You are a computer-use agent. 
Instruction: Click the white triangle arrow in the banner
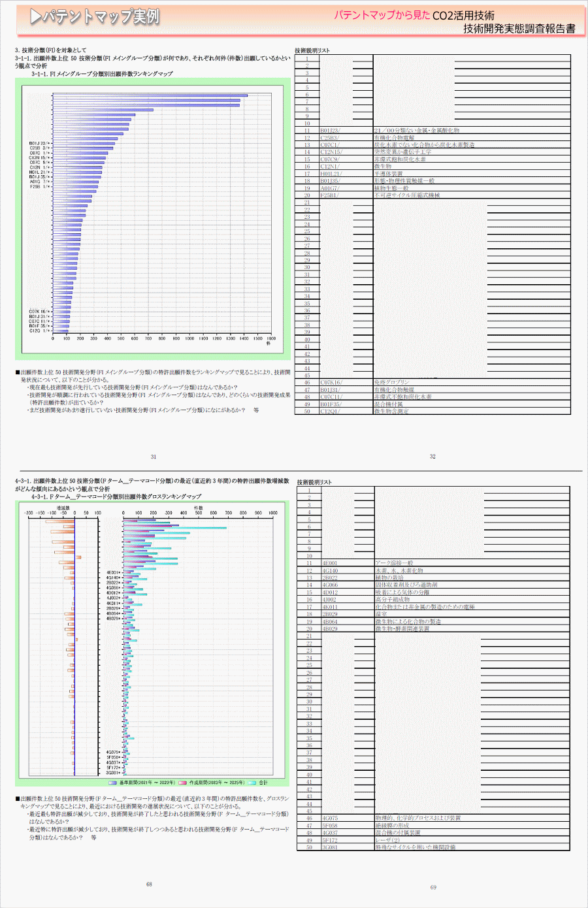point(36,17)
